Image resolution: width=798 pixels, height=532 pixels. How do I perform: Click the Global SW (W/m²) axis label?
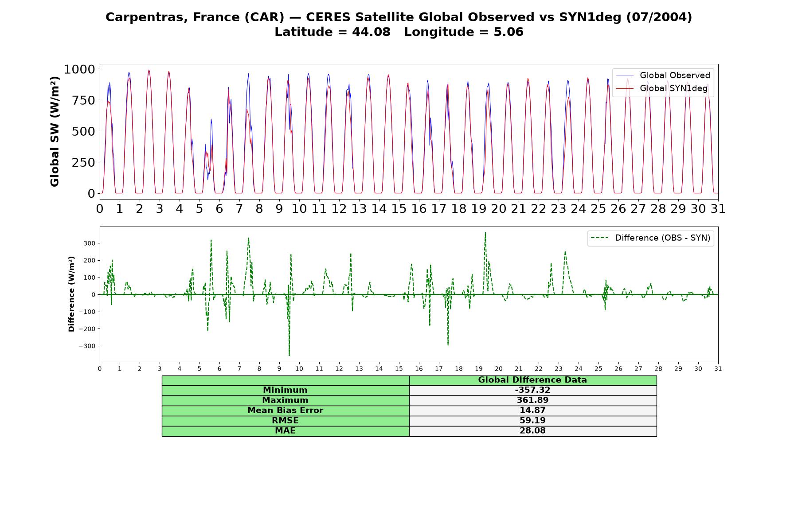click(x=55, y=131)
